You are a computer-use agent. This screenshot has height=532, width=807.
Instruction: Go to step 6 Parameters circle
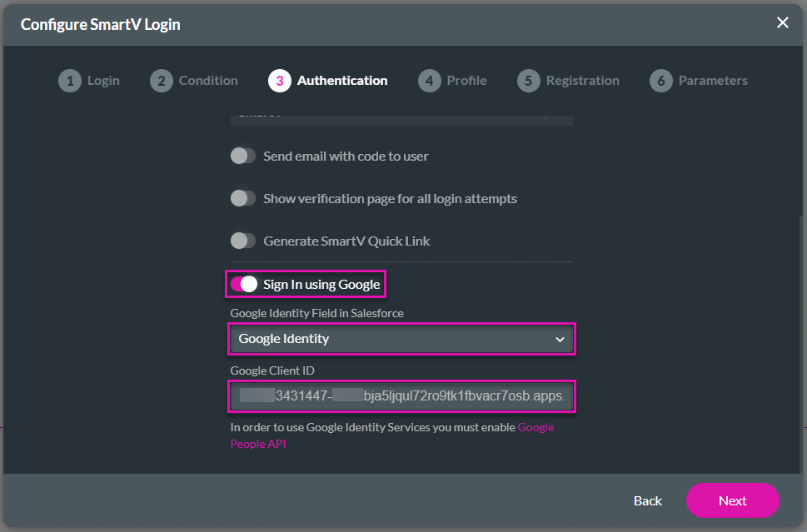click(660, 80)
